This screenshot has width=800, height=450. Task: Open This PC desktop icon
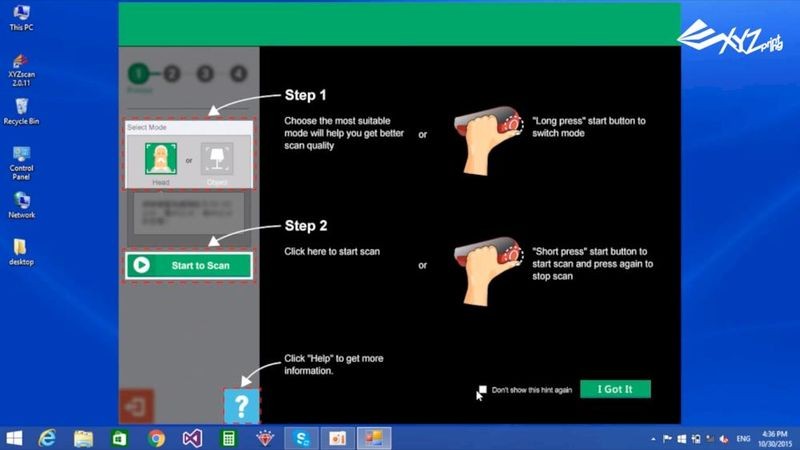point(20,13)
